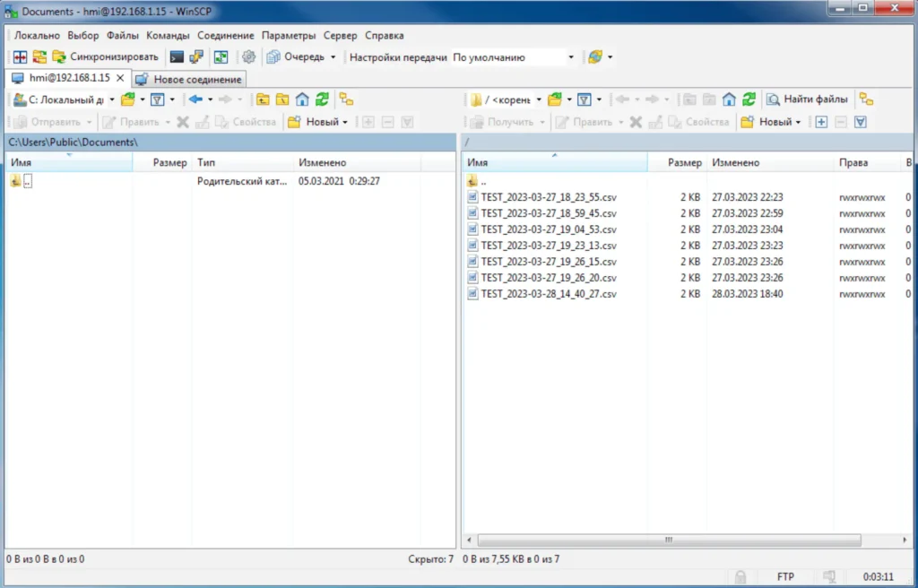Click the remote panel horizontal scrollbar thumb
The height and width of the screenshot is (588, 918).
[669, 540]
